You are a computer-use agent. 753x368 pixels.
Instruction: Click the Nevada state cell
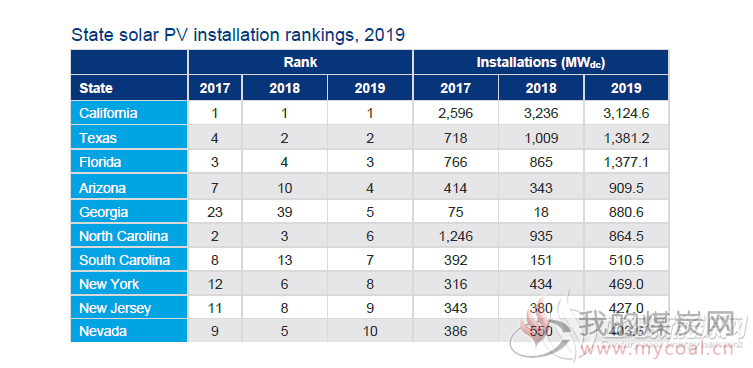[129, 331]
